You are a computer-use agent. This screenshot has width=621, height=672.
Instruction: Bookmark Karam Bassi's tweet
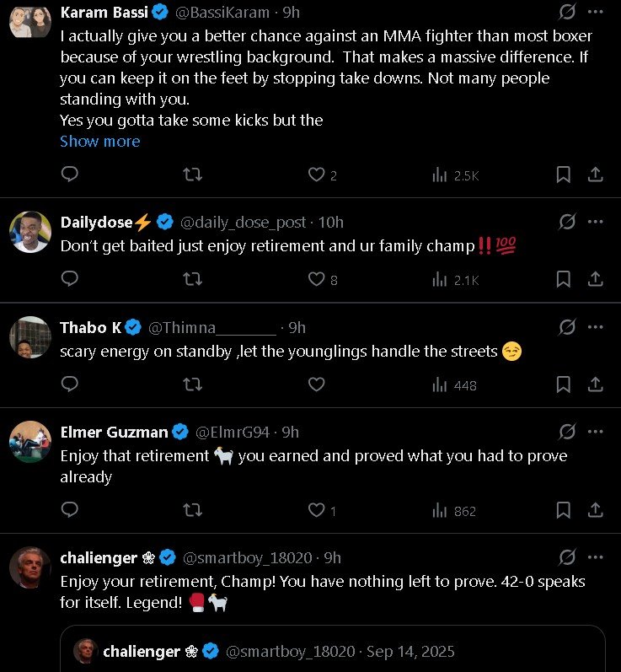563,175
